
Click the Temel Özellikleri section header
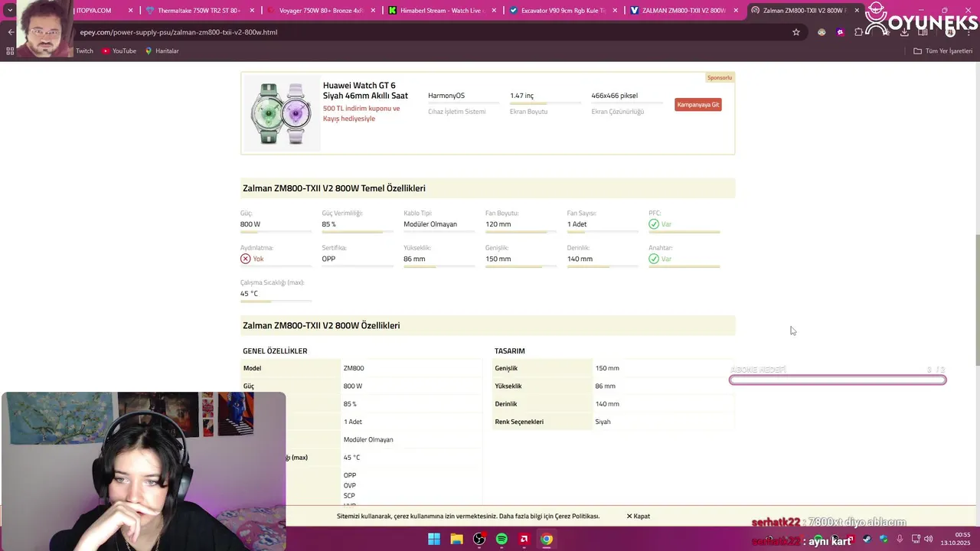(x=488, y=188)
